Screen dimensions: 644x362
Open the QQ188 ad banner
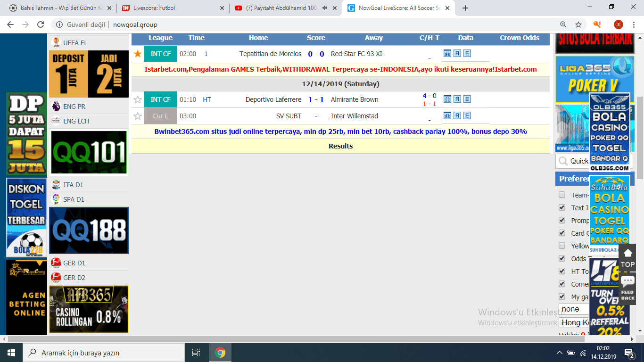click(x=89, y=230)
